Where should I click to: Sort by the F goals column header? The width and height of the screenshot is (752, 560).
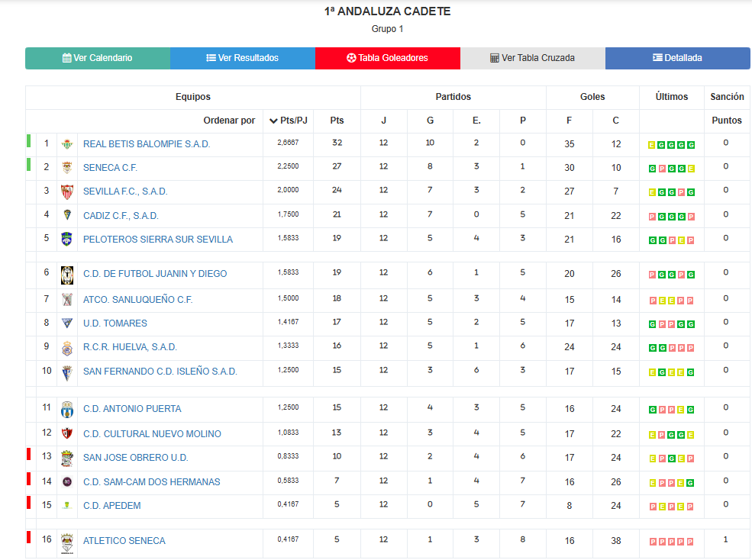tap(569, 121)
